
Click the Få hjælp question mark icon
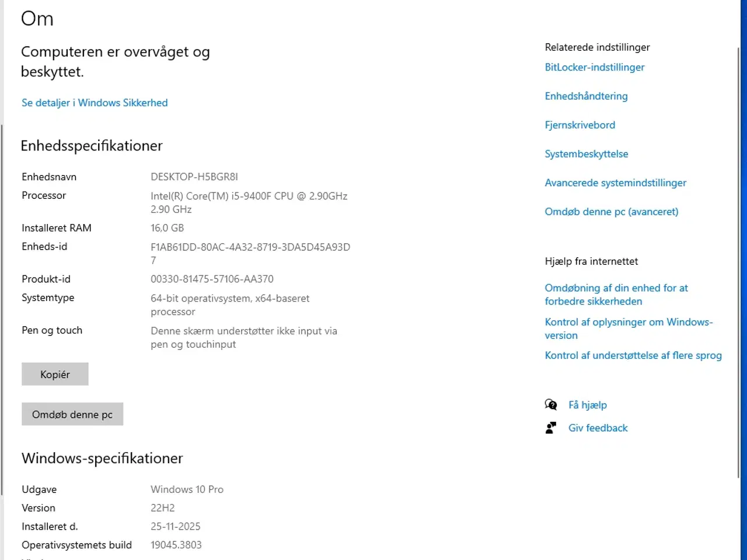[551, 404]
